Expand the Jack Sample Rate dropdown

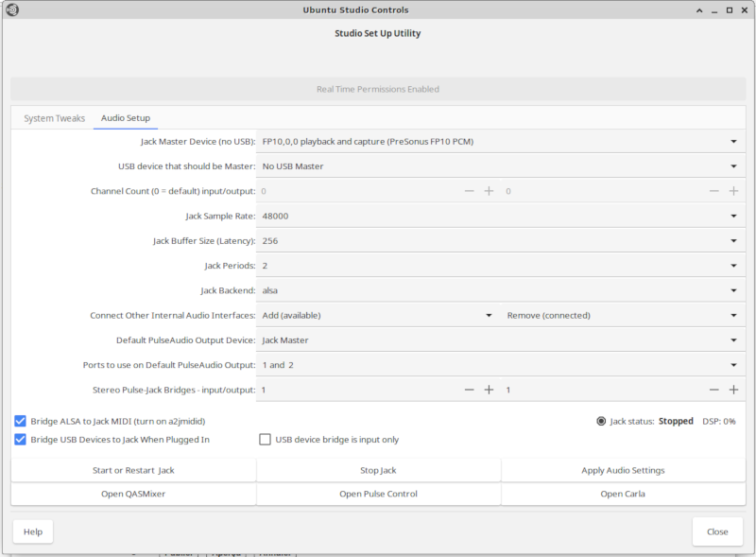pyautogui.click(x=500, y=216)
